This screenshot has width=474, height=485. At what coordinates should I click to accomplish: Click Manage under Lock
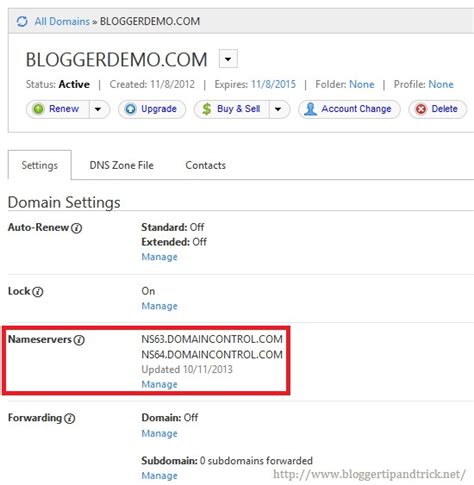pyautogui.click(x=159, y=306)
